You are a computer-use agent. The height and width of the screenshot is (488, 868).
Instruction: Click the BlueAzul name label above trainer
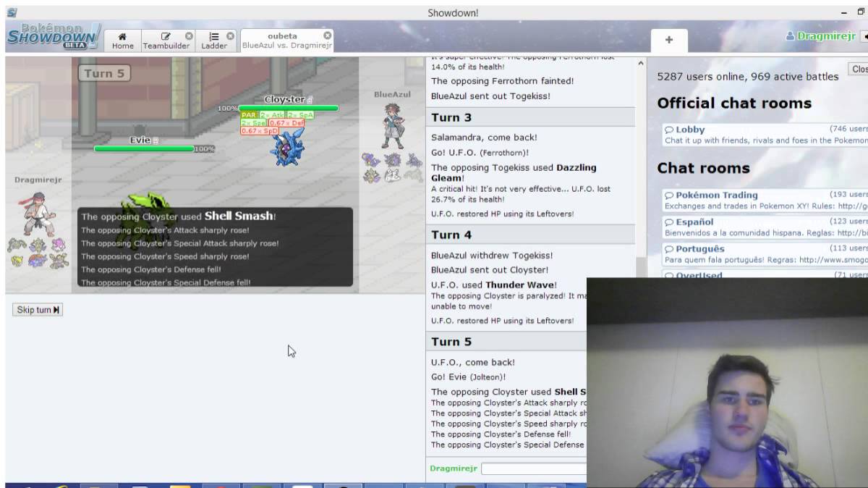click(392, 94)
